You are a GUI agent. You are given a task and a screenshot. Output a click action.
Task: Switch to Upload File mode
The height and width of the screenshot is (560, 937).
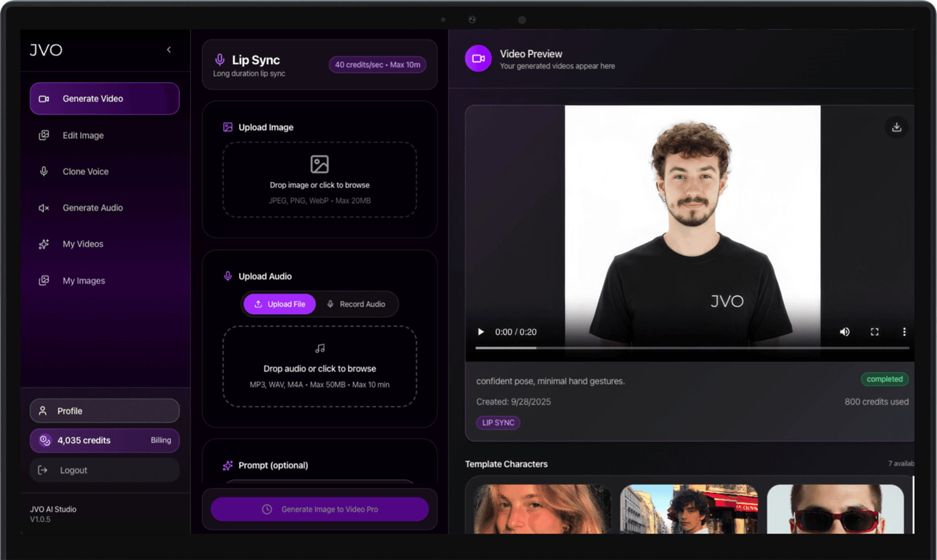(279, 304)
